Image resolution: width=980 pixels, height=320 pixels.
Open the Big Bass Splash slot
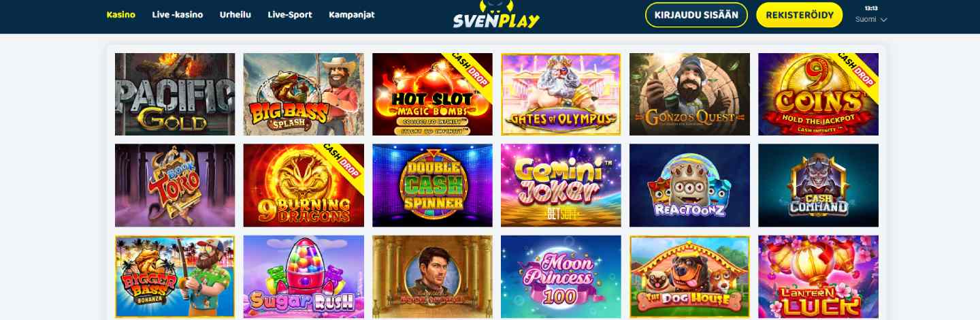[x=304, y=95]
